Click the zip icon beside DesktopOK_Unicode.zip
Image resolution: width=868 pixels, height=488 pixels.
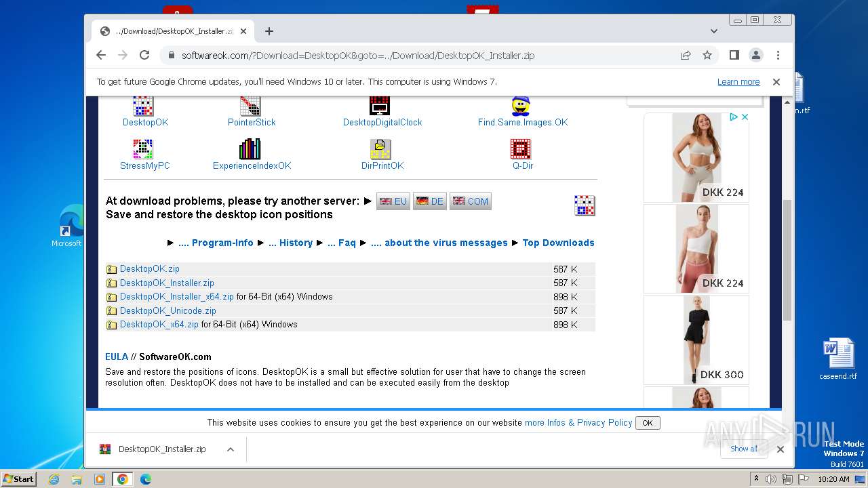112,311
